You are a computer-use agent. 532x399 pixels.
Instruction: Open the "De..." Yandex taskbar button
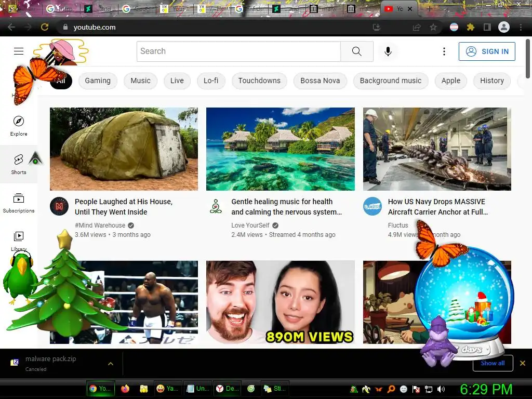coord(228,389)
